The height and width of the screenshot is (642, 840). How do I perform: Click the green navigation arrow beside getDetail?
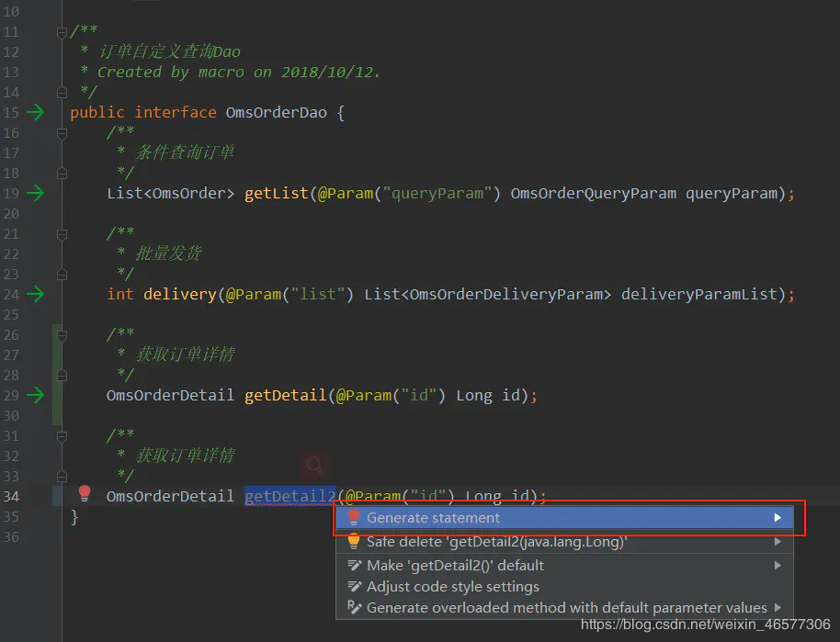(x=35, y=395)
